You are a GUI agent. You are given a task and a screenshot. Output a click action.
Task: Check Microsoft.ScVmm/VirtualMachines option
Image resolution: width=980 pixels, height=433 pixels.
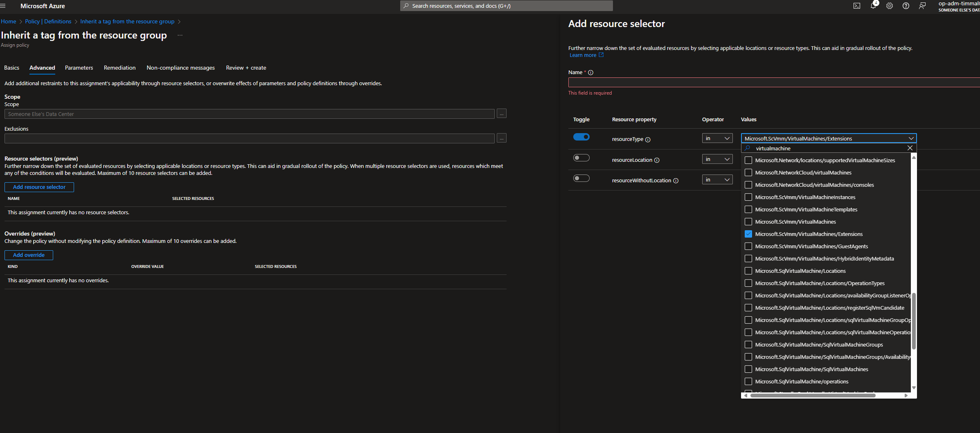(x=748, y=222)
